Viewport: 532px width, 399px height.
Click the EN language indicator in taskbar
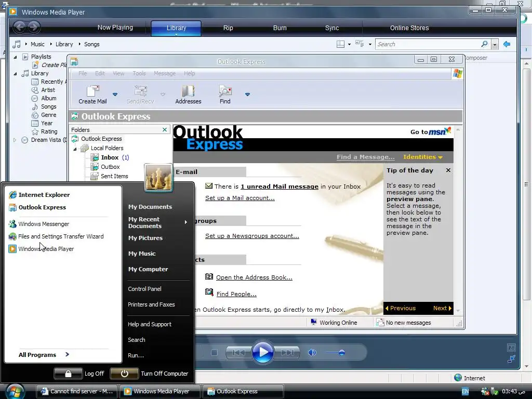[x=465, y=391]
